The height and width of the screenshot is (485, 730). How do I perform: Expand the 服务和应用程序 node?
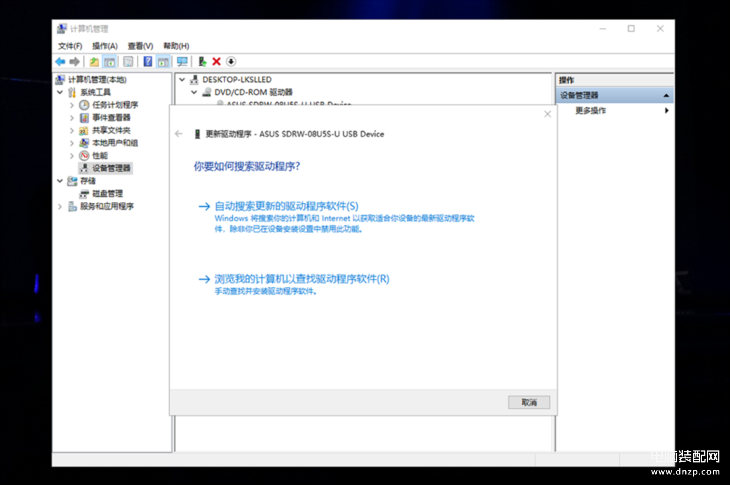click(60, 206)
